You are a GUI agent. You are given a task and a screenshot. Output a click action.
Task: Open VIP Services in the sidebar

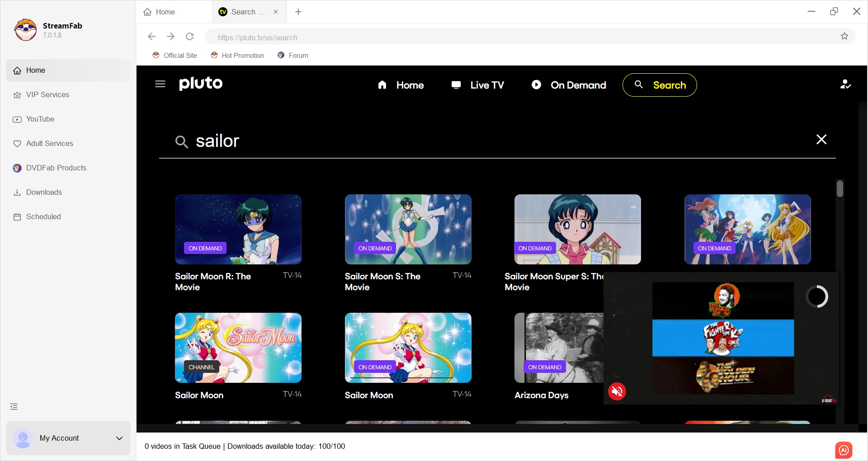(x=68, y=95)
